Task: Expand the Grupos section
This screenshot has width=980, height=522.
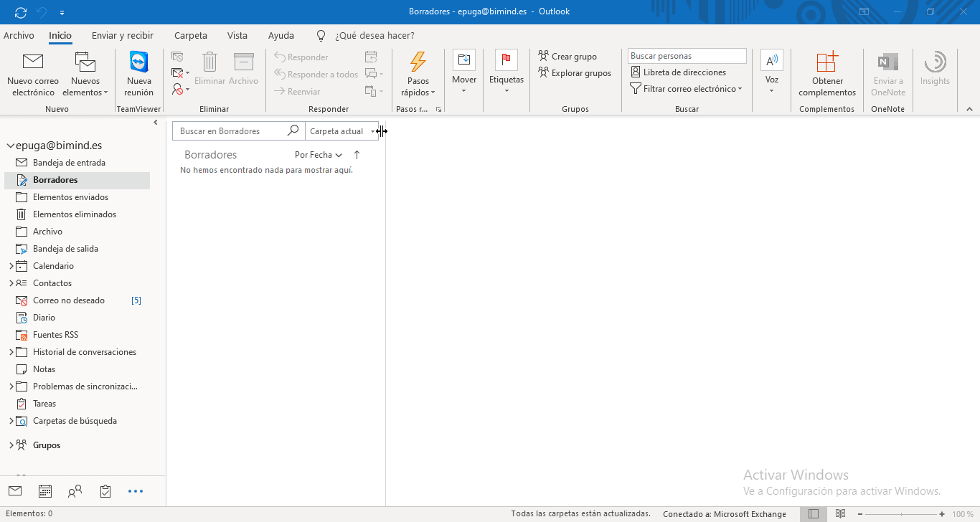Action: coord(11,445)
